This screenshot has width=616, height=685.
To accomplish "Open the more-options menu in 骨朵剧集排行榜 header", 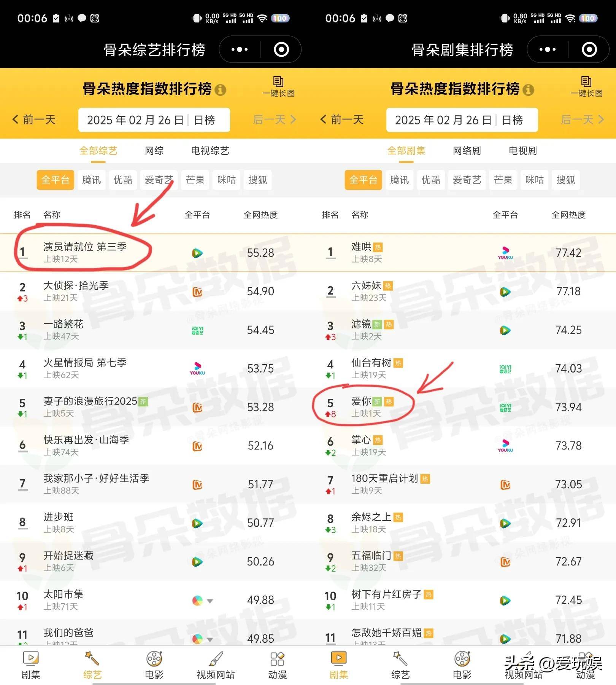I will click(x=548, y=49).
